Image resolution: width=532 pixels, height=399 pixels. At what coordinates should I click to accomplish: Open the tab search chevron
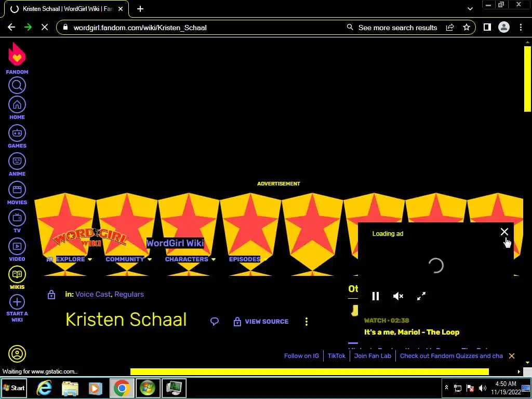click(470, 9)
